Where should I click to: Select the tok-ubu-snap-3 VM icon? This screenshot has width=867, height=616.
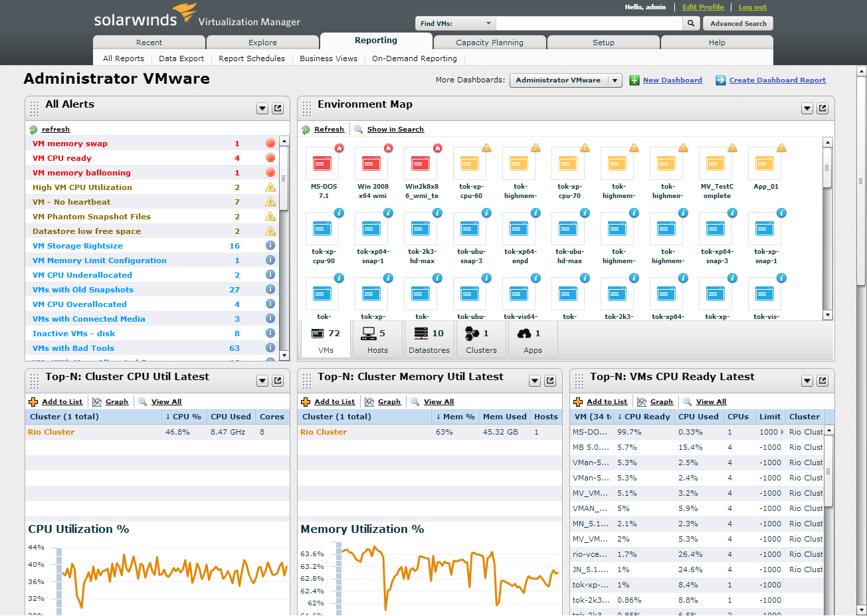point(470,229)
